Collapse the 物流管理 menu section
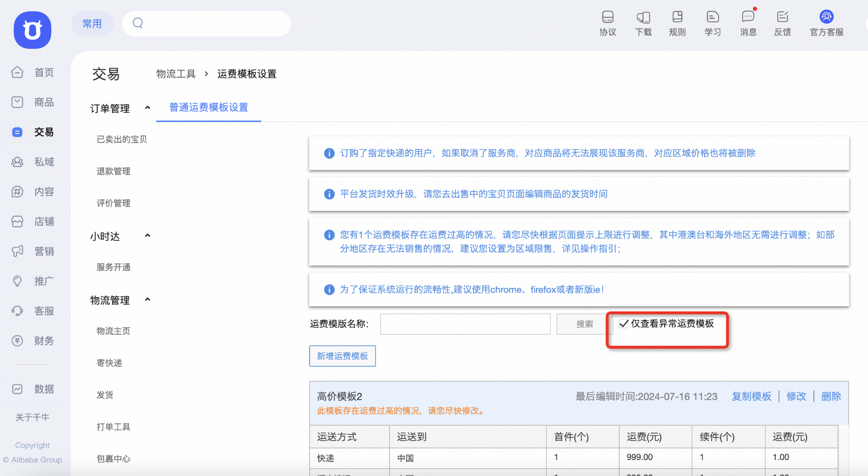868x476 pixels. point(148,299)
